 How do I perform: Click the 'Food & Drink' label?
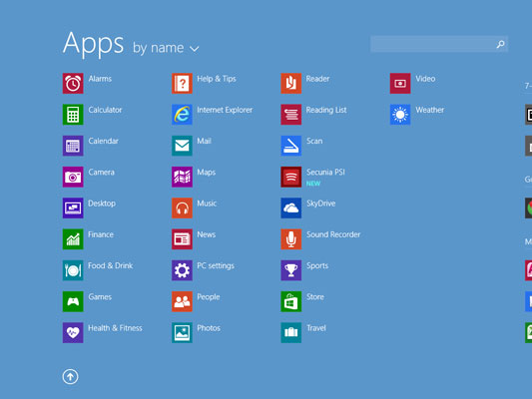(x=111, y=265)
